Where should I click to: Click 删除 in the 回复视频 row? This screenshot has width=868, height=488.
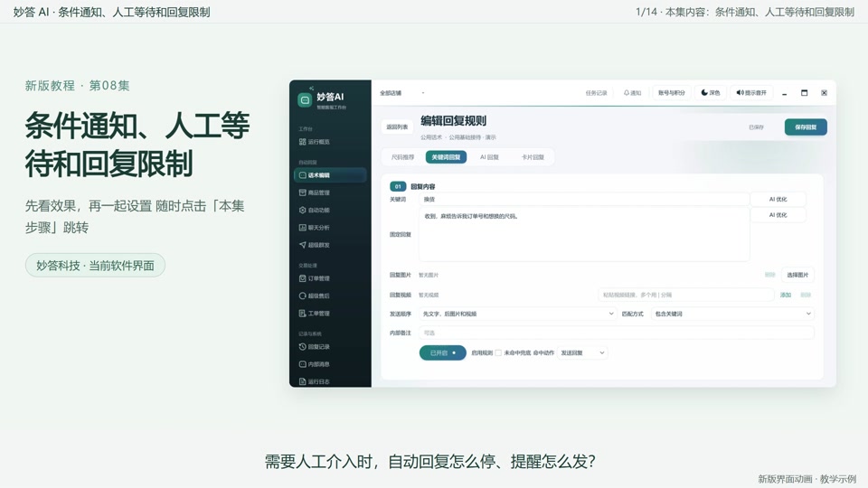pyautogui.click(x=806, y=295)
